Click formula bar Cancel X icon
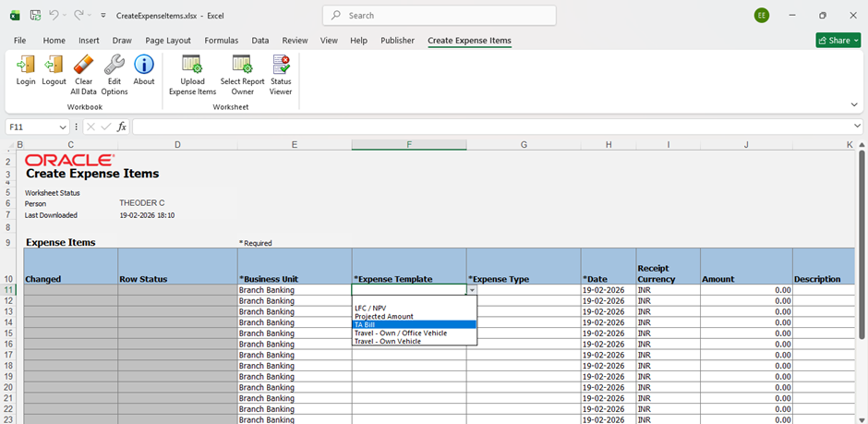Viewport: 868px width, 424px height. (92, 127)
